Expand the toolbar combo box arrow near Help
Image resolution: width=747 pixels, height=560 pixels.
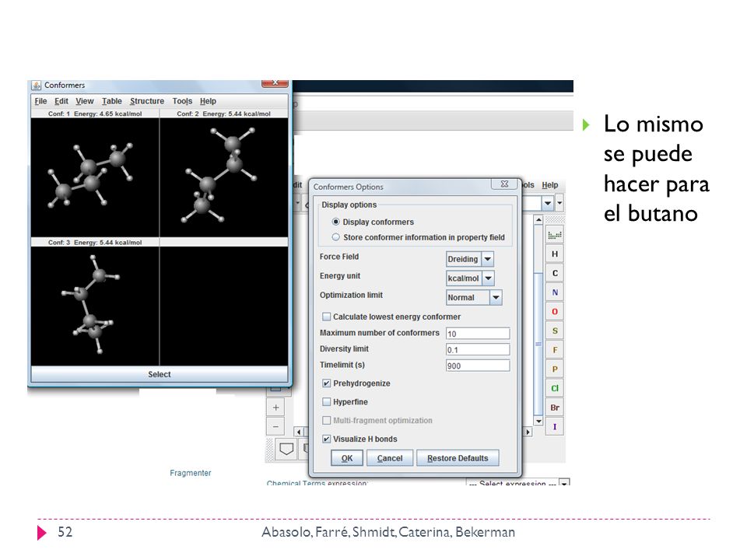coord(548,203)
